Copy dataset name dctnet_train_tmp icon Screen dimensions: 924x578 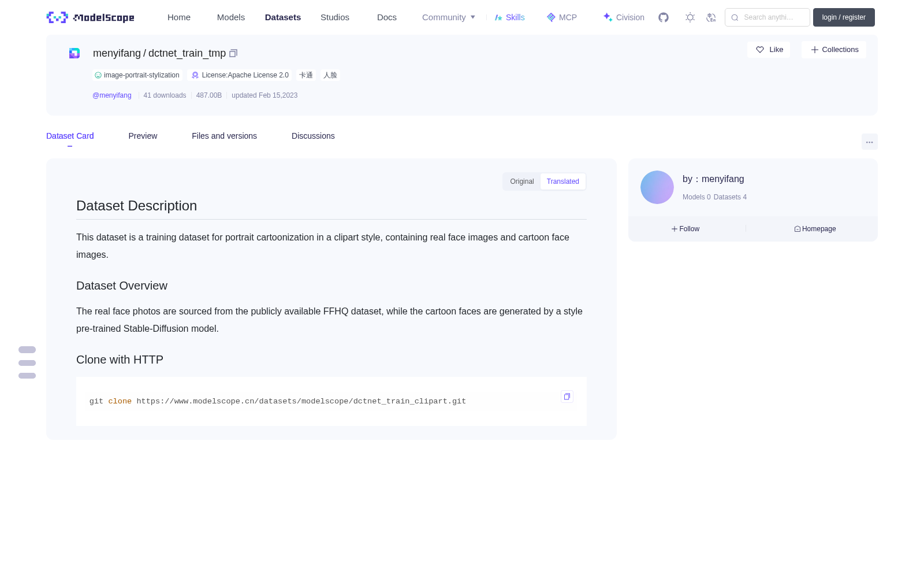click(233, 53)
